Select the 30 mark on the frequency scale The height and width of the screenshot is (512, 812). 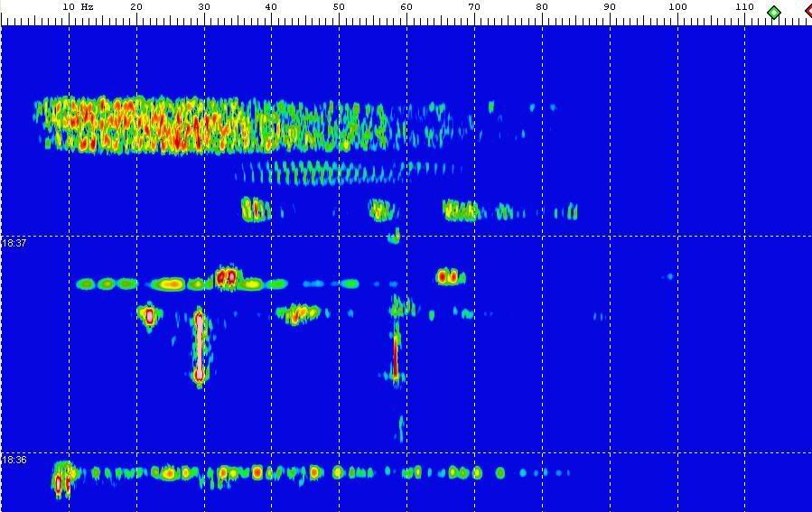[x=203, y=7]
